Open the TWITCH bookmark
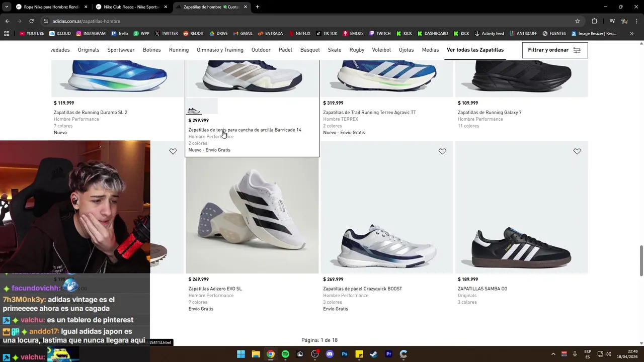Image resolution: width=644 pixels, height=362 pixels. pos(380,34)
